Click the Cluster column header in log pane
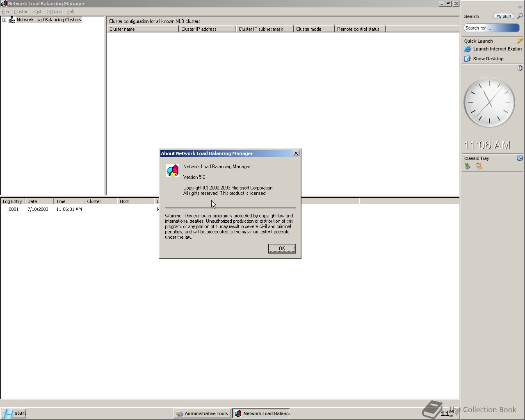 (100, 201)
